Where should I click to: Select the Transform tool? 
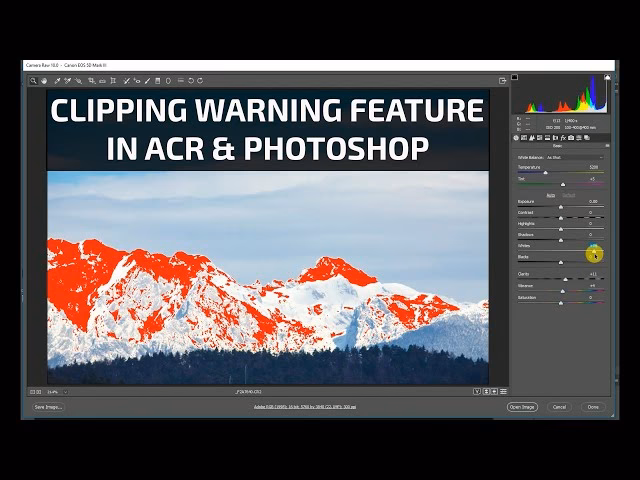coord(113,81)
